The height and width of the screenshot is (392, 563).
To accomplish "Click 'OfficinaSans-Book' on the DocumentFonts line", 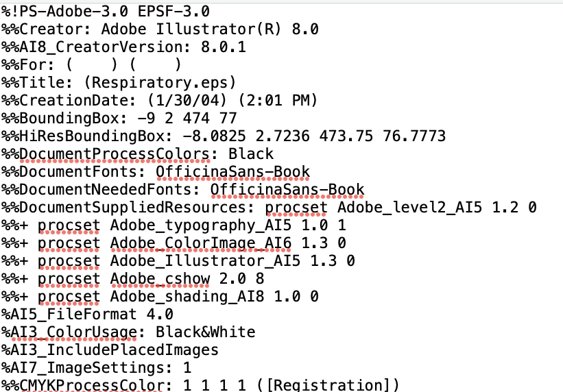I will [232, 172].
